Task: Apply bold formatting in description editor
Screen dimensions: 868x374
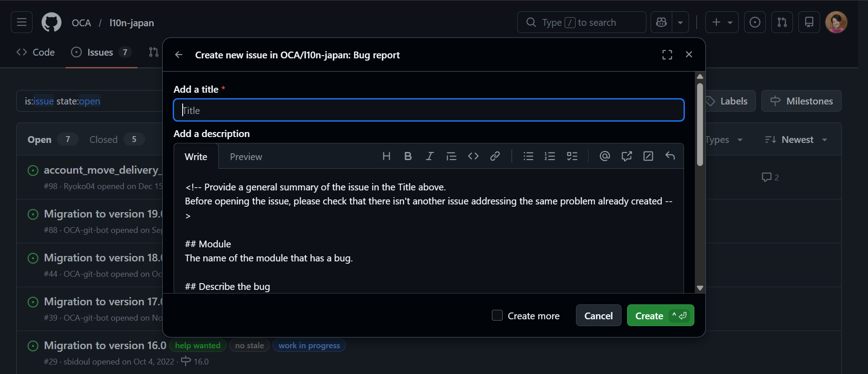Action: (408, 156)
